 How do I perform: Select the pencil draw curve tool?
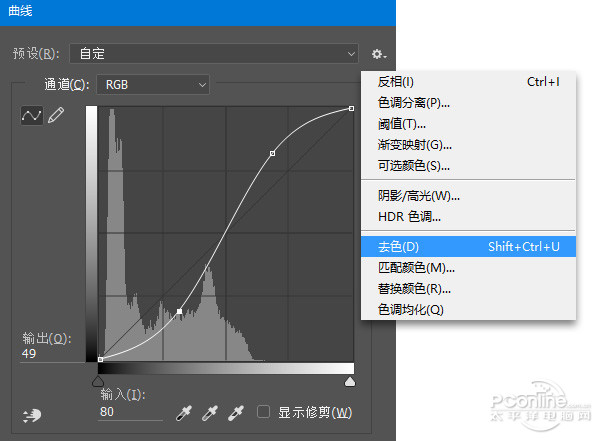[x=56, y=116]
